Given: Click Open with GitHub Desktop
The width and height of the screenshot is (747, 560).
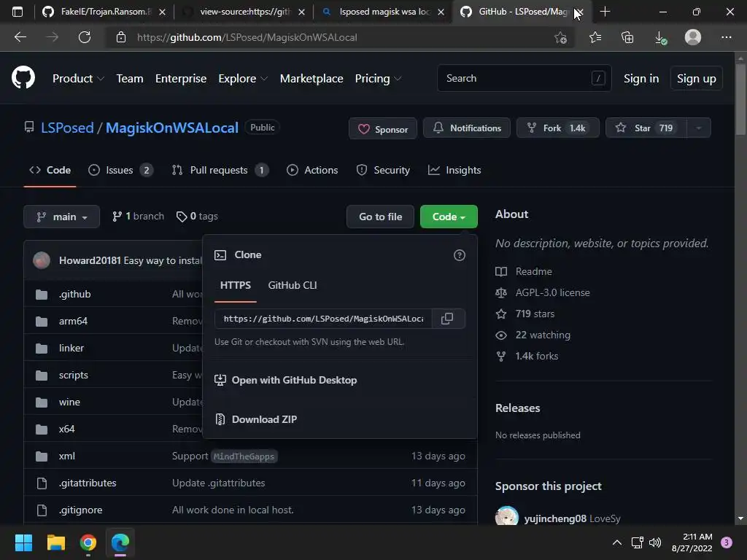Looking at the screenshot, I should point(294,380).
